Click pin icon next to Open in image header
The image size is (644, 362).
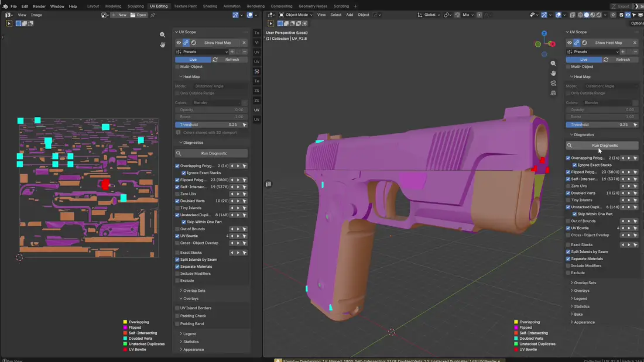(153, 15)
